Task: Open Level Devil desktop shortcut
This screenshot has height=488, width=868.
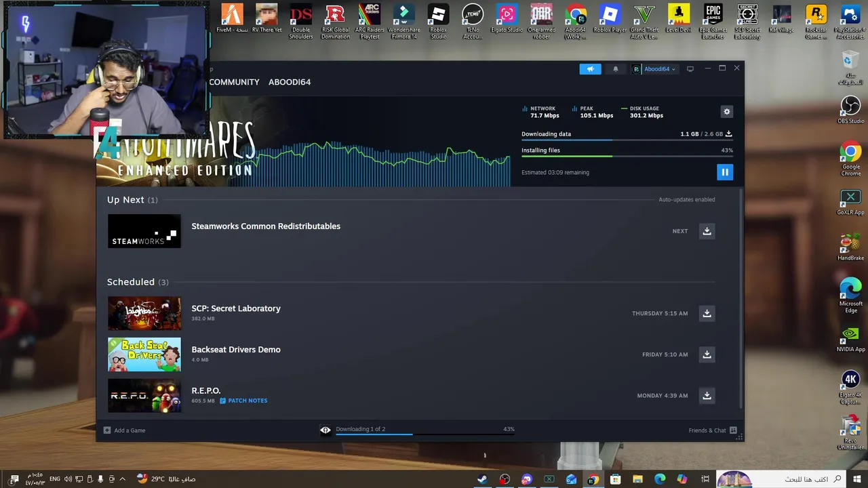Action: (679, 20)
